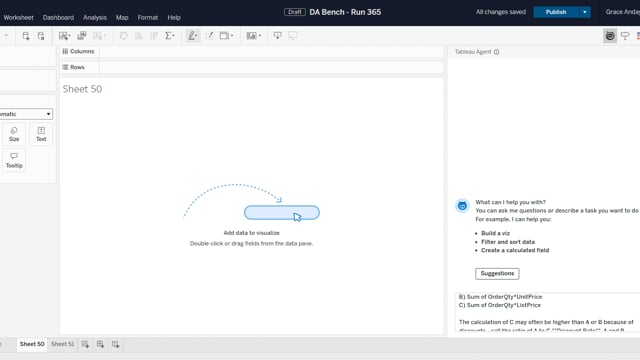The width and height of the screenshot is (640, 360).
Task: Click the Sort Descending toolbar icon
Action: [154, 36]
